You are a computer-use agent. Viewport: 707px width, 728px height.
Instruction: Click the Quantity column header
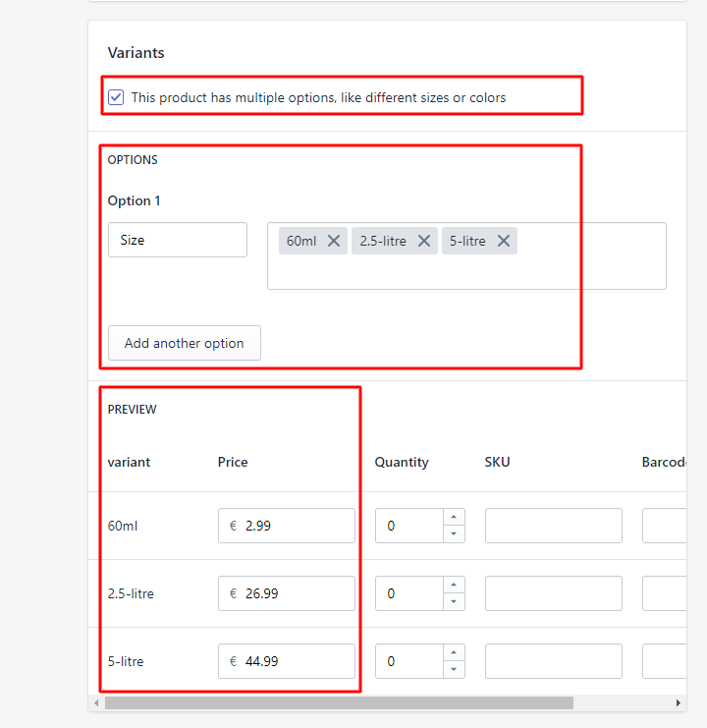coord(402,462)
